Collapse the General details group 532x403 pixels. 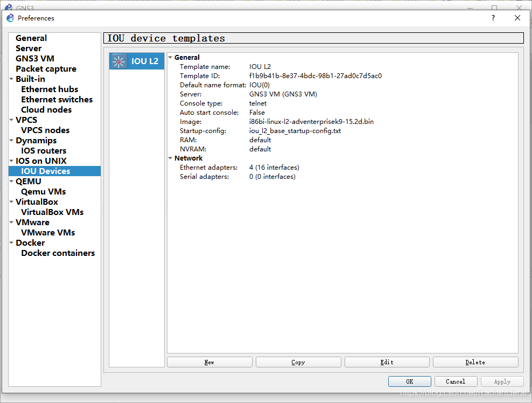(x=170, y=57)
